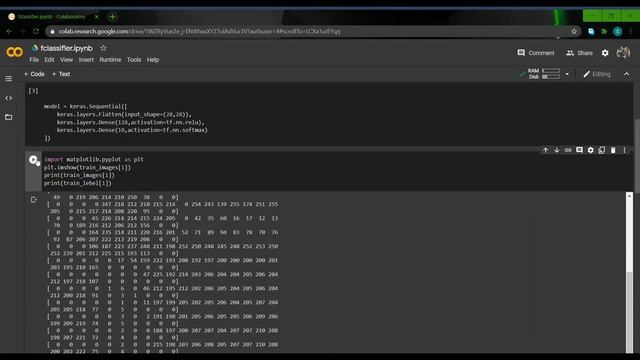Open the Edit menu
Viewport: 640px width, 360px height.
pyautogui.click(x=49, y=60)
